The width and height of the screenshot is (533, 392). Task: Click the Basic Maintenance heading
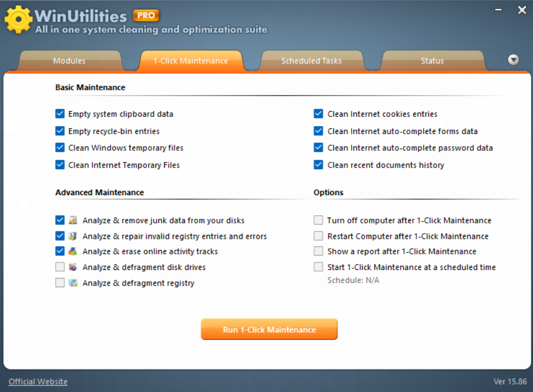(90, 87)
